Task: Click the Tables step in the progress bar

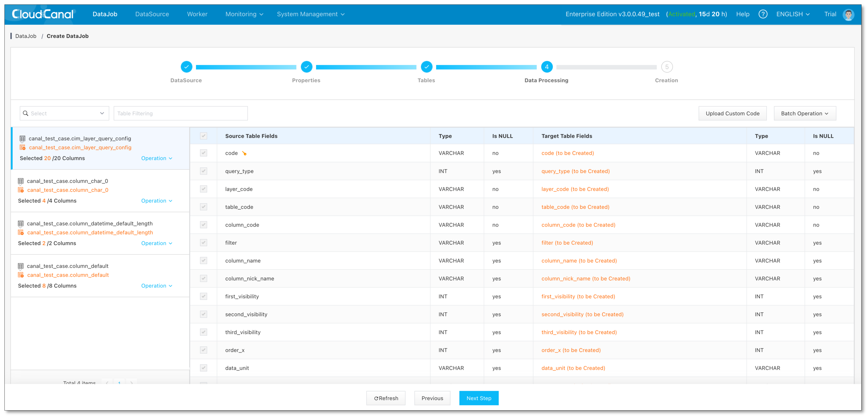Action: 426,67
